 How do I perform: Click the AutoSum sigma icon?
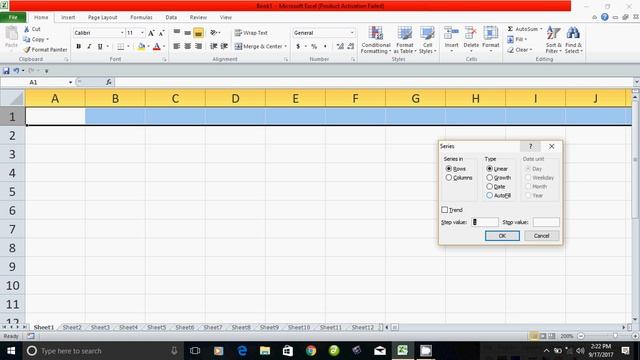click(510, 29)
